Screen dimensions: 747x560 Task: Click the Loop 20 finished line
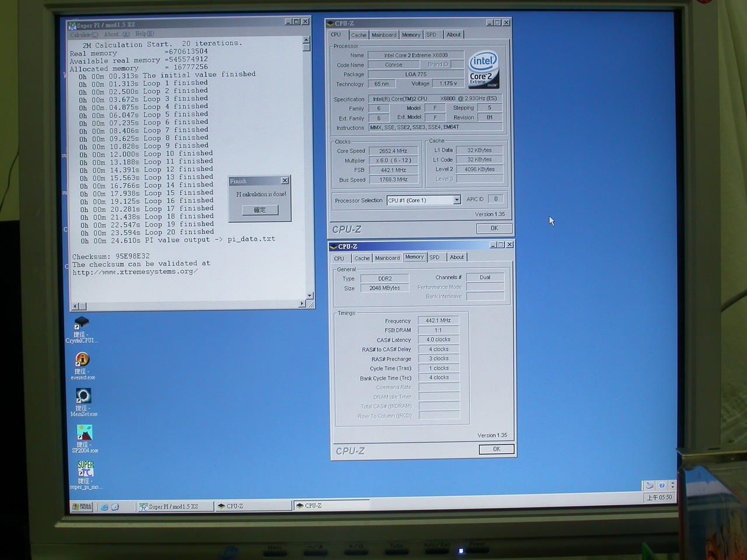146,232
